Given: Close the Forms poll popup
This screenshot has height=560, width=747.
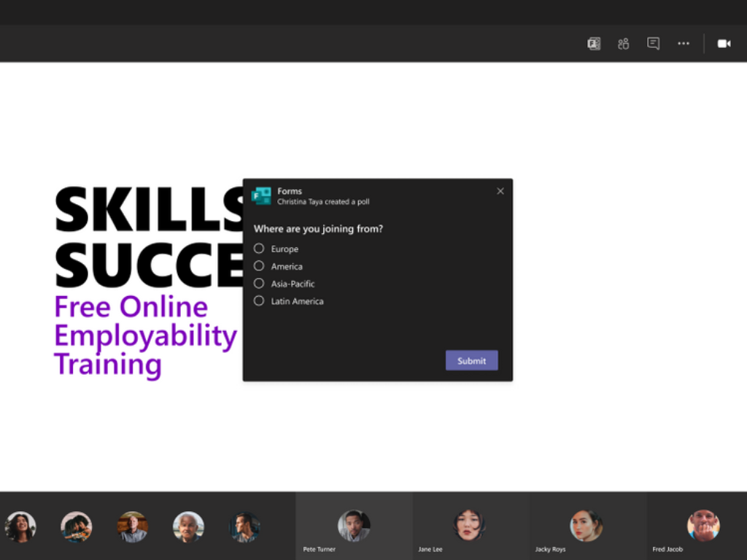Looking at the screenshot, I should (x=500, y=191).
